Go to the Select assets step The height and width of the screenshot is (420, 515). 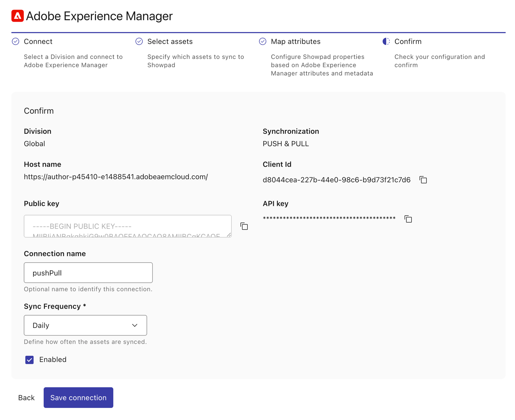170,42
